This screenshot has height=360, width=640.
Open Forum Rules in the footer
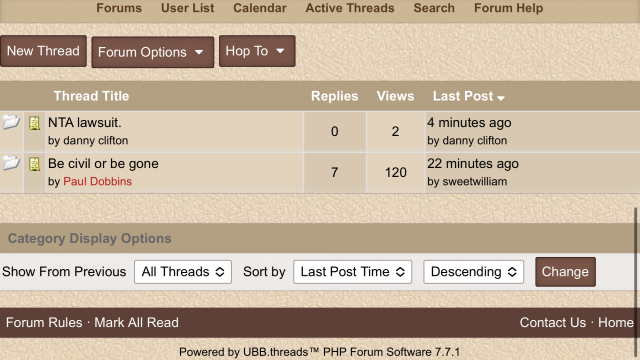[44, 322]
